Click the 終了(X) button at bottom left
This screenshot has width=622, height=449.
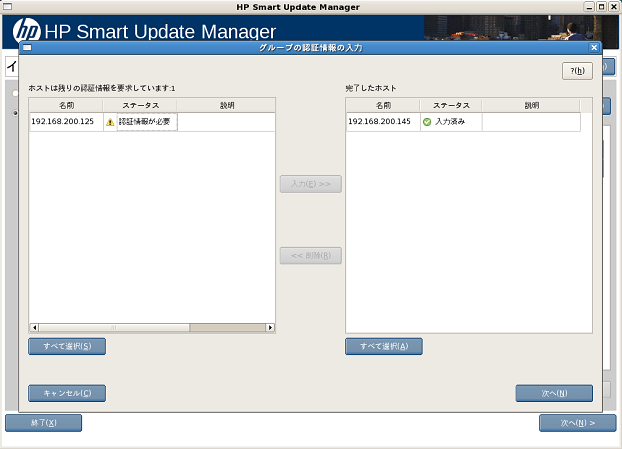(44, 423)
